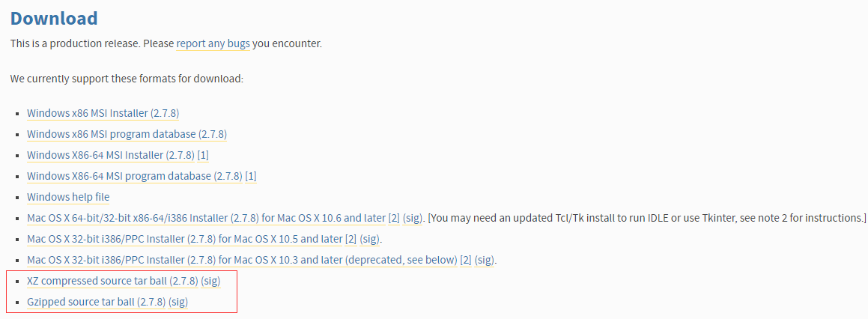Download Windows X86-64 MSI Installer (2.7.8)
The image size is (868, 319).
click(x=111, y=155)
